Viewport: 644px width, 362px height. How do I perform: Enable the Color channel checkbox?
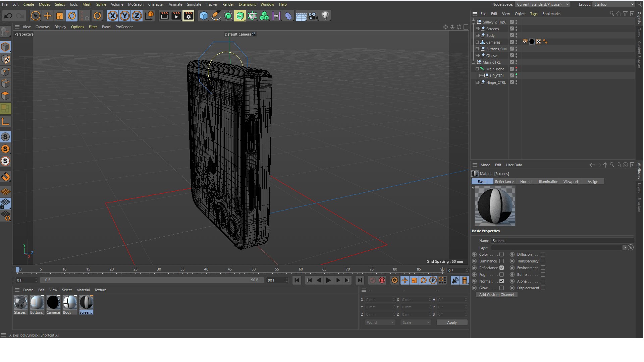tap(501, 254)
